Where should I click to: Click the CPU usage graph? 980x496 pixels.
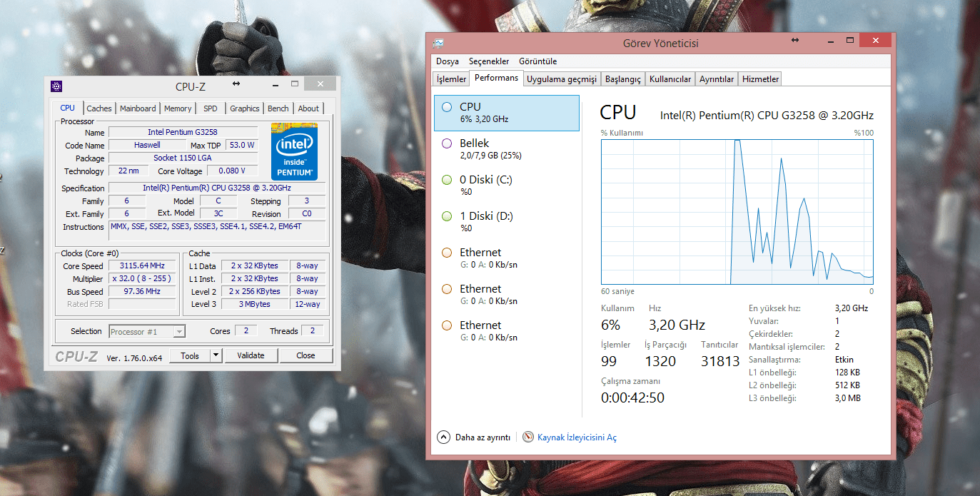point(737,212)
